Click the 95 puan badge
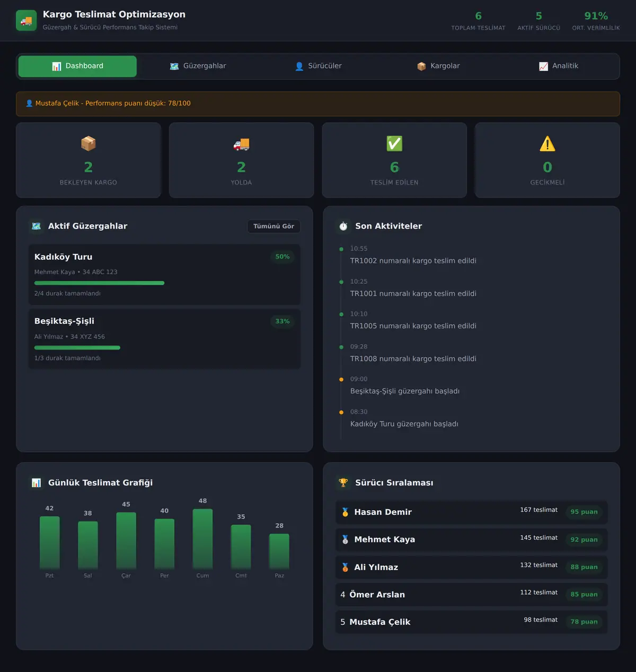The width and height of the screenshot is (636, 672). coord(584,512)
